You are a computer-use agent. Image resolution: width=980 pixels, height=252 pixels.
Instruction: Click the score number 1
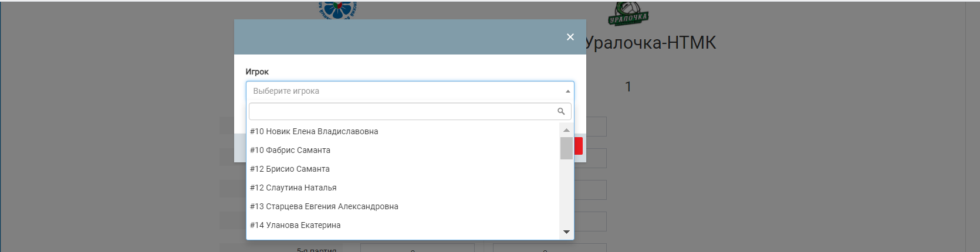[628, 87]
